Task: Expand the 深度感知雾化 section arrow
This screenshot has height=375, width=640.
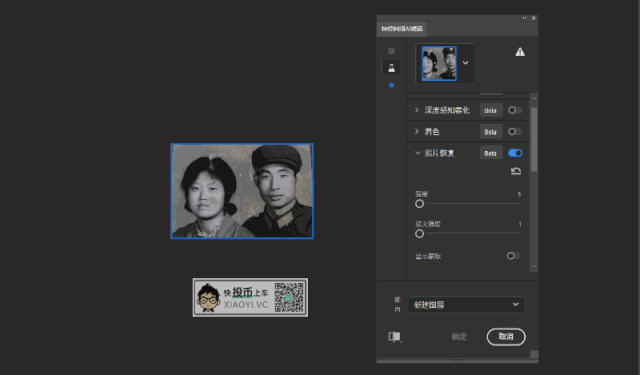Action: coord(417,110)
